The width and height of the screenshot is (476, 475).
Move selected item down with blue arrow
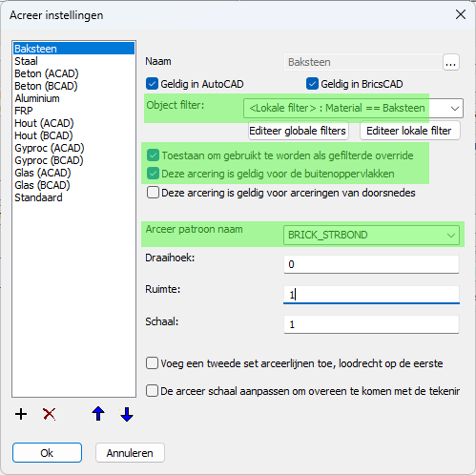coord(127,414)
